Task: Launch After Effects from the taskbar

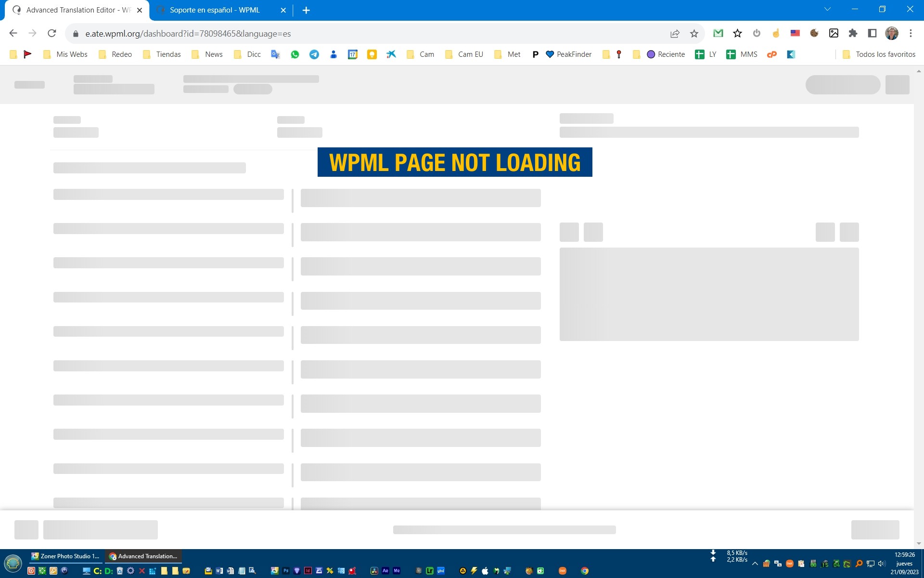Action: point(385,571)
